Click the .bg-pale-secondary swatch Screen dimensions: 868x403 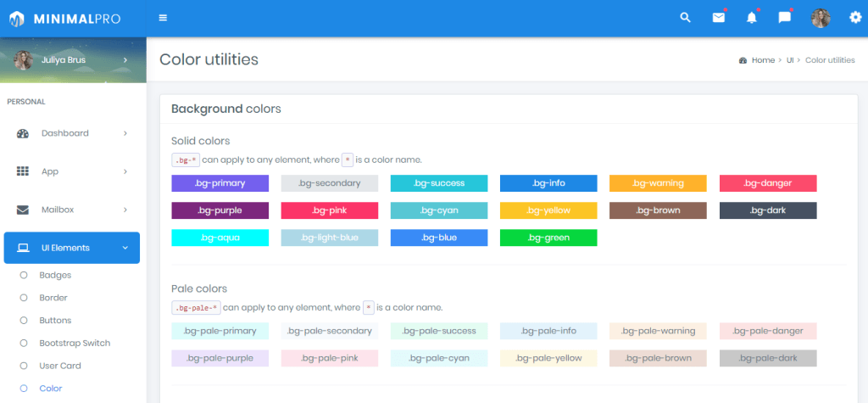330,331
